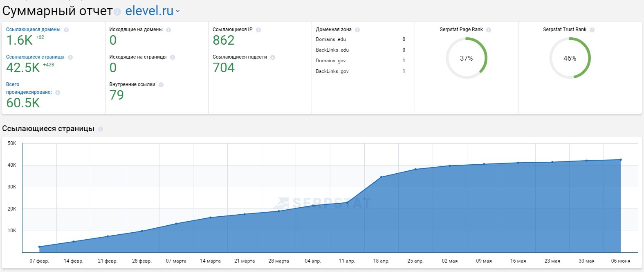This screenshot has height=272, width=644.
Task: Click info icon beside Ссылающиеся домены
Action: click(66, 30)
